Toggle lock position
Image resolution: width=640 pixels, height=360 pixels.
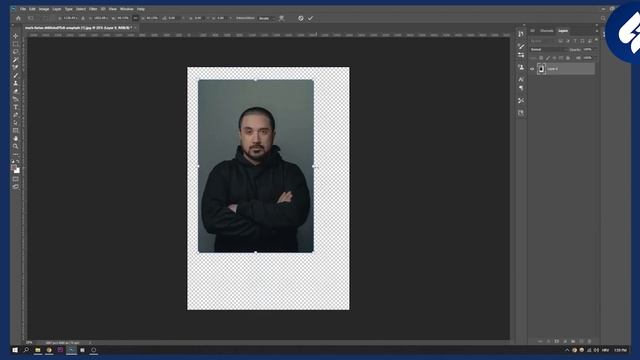click(554, 58)
